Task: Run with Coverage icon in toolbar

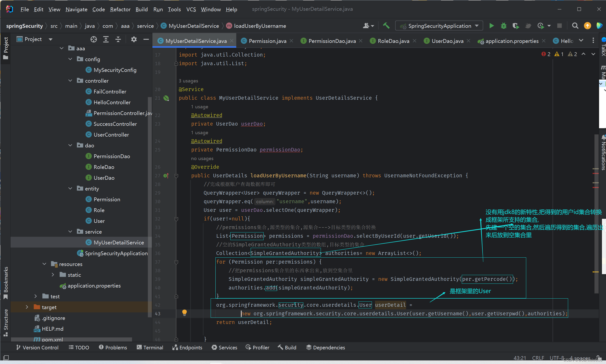Action: [516, 25]
